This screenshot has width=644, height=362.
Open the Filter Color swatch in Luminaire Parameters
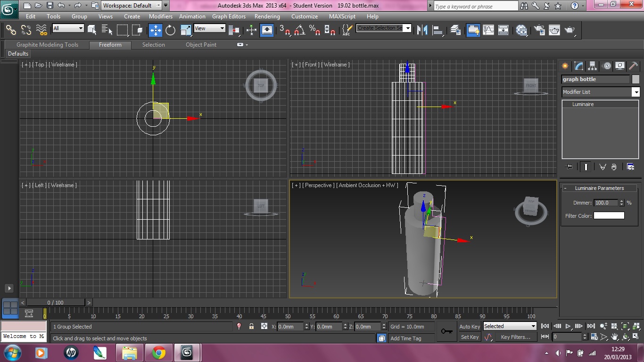coord(609,215)
